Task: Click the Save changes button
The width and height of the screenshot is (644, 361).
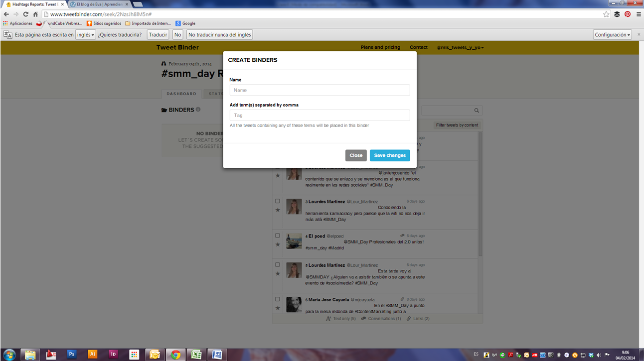Action: click(389, 155)
